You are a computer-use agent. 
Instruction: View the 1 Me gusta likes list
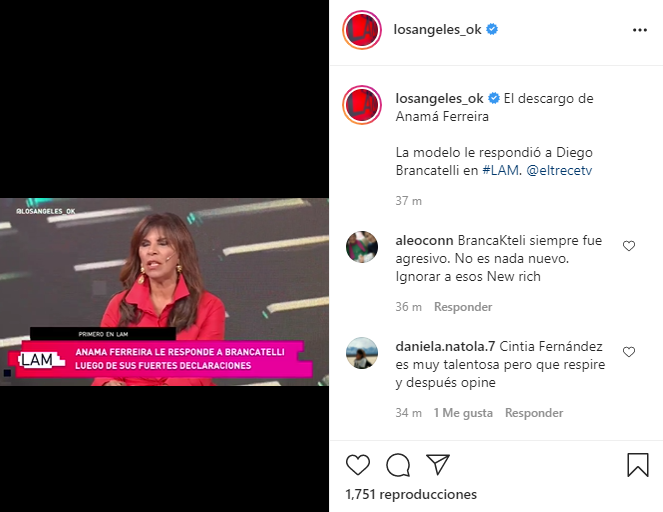pyautogui.click(x=463, y=413)
